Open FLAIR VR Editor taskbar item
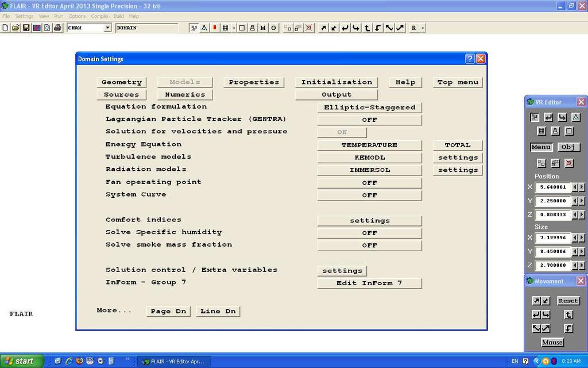 [173, 362]
